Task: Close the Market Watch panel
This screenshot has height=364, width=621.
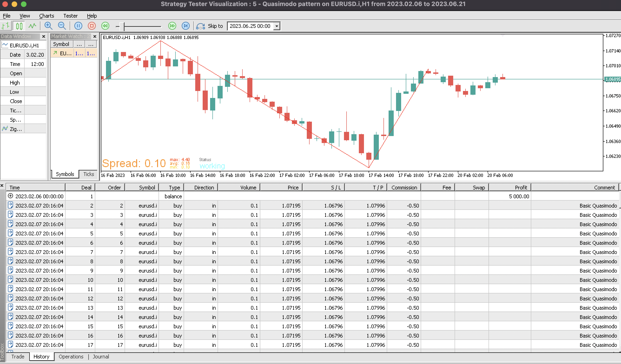Action: click(x=95, y=36)
